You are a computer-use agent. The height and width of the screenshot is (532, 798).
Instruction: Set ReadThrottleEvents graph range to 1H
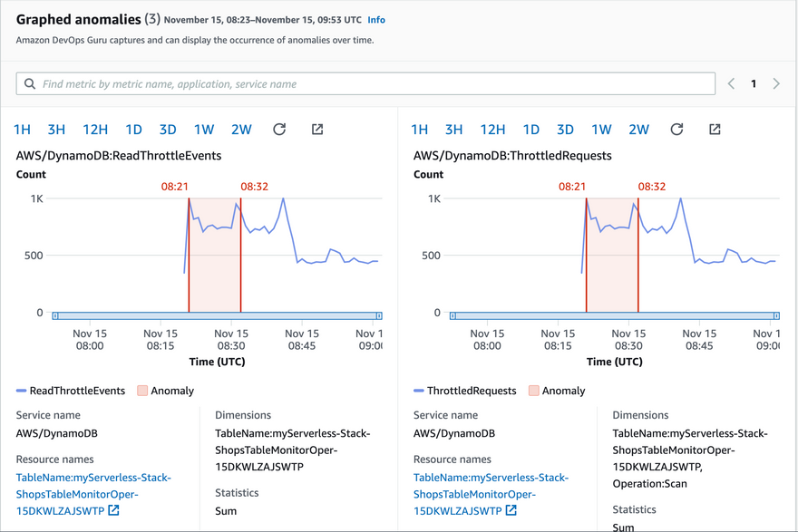click(x=22, y=130)
